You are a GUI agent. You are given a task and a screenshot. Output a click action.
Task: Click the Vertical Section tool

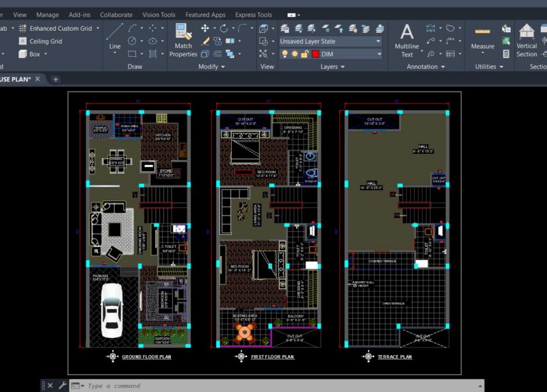pyautogui.click(x=526, y=40)
